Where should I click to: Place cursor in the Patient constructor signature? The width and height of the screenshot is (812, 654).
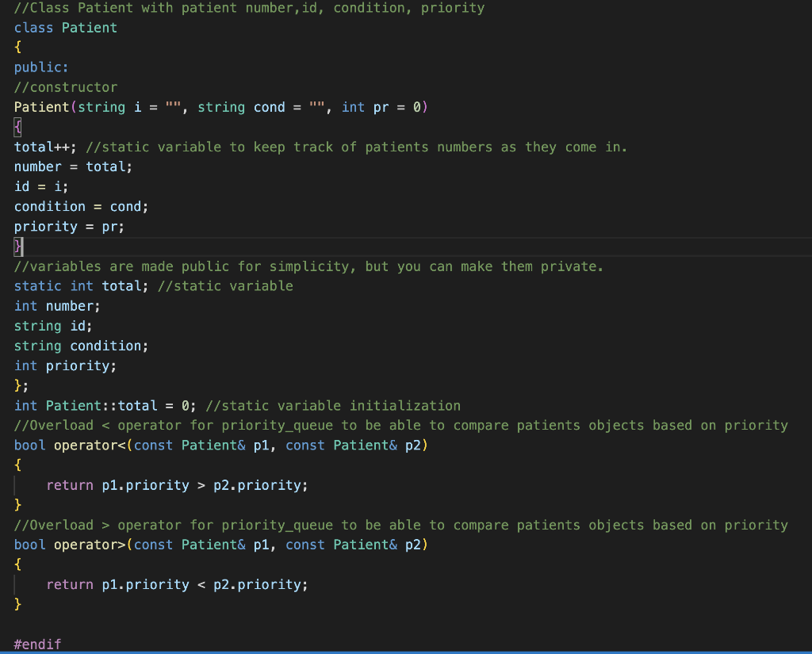(159, 106)
